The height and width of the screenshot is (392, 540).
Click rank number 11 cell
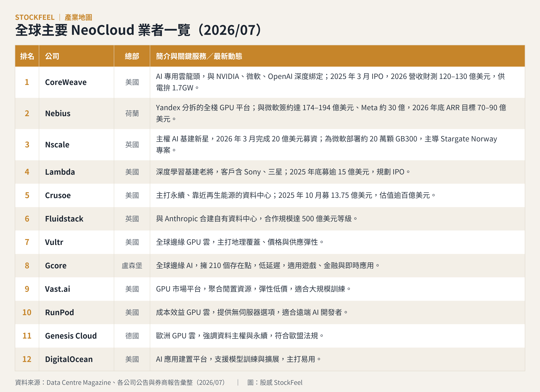27,336
